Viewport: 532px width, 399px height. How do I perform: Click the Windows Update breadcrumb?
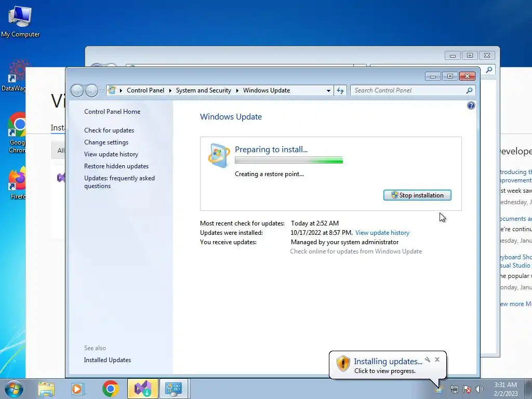click(x=267, y=90)
